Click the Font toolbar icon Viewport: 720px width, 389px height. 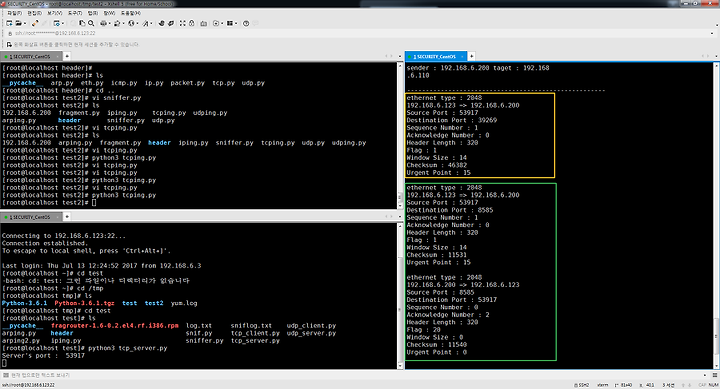click(146, 23)
